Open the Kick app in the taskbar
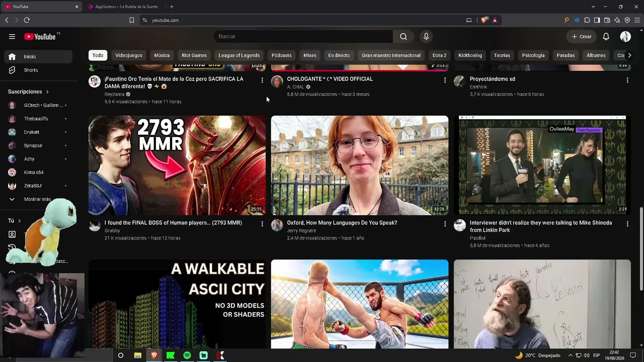Screen dimensions: 644x362 (171, 355)
